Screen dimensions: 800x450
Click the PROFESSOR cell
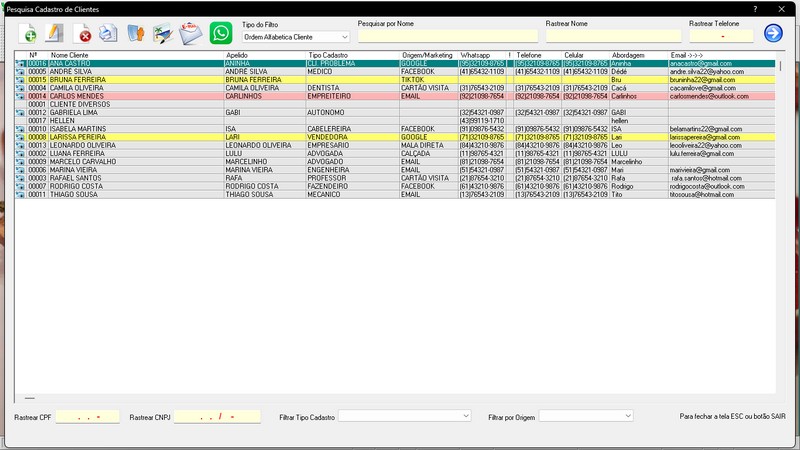click(353, 178)
